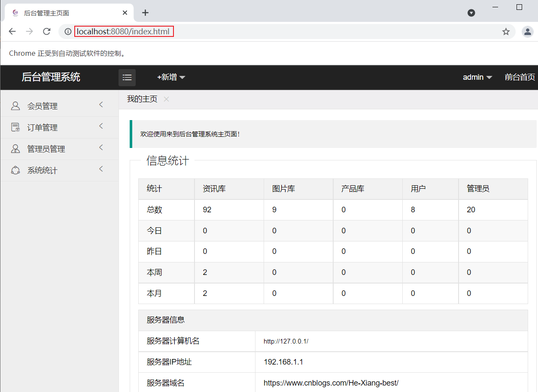This screenshot has height=392, width=538.
Task: Select the 后台管理主页面 browser tab
Action: (x=69, y=13)
